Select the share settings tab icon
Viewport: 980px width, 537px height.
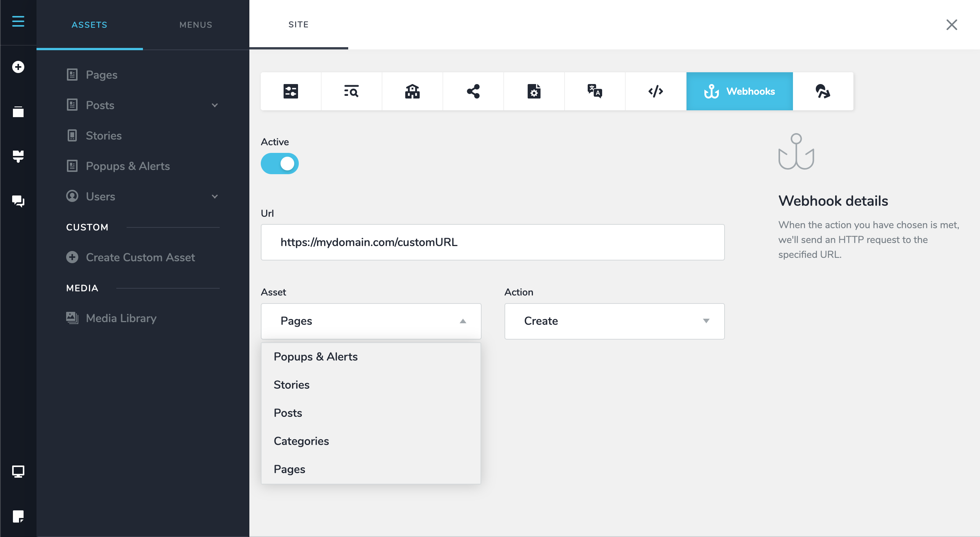(x=473, y=91)
